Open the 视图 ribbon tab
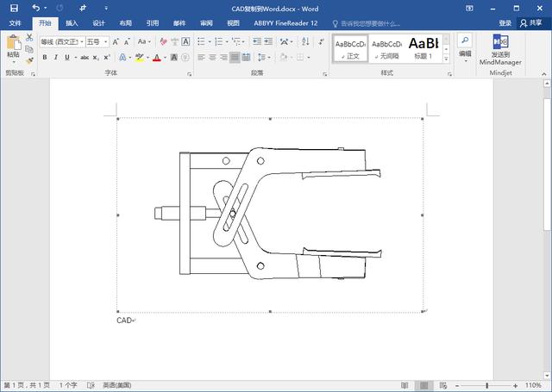552x392 pixels. pos(233,23)
